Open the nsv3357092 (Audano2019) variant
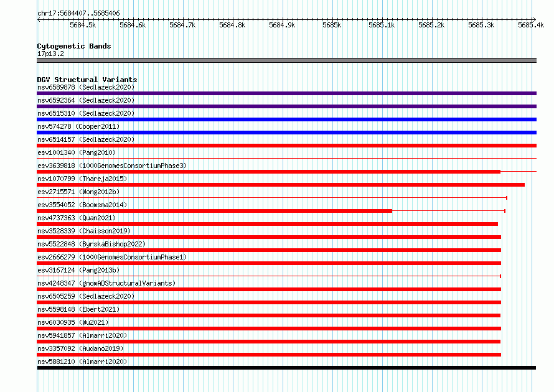The image size is (554, 392). tap(80, 348)
